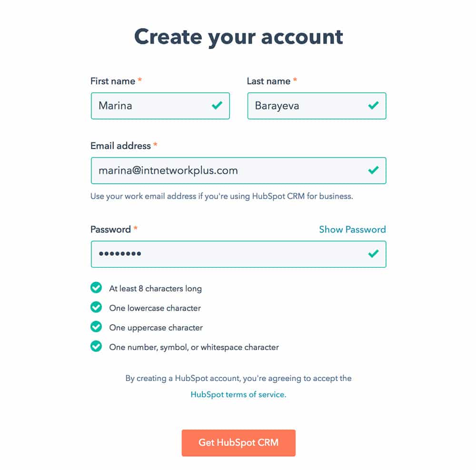
Task: Click the checkmark inside the Password field
Action: 373,254
